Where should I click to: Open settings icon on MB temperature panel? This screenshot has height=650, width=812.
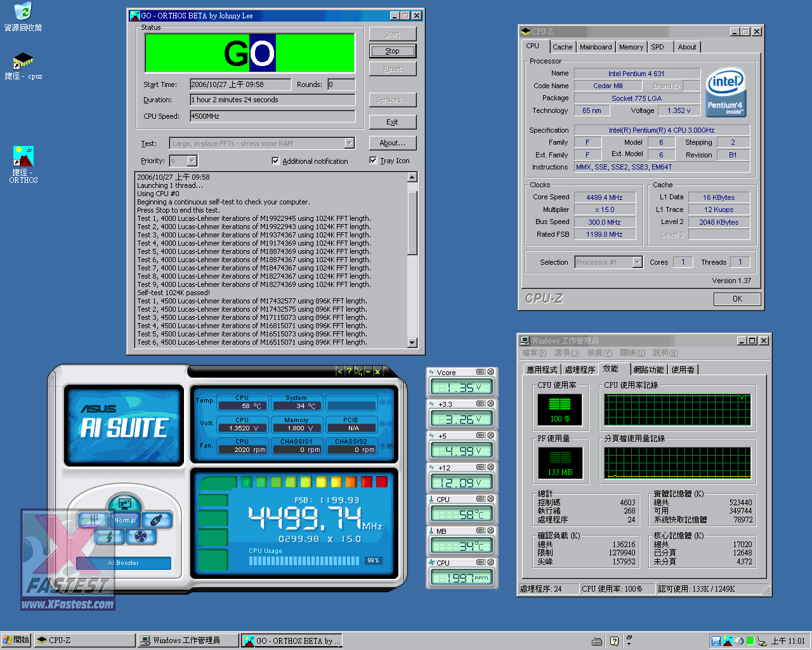click(481, 531)
